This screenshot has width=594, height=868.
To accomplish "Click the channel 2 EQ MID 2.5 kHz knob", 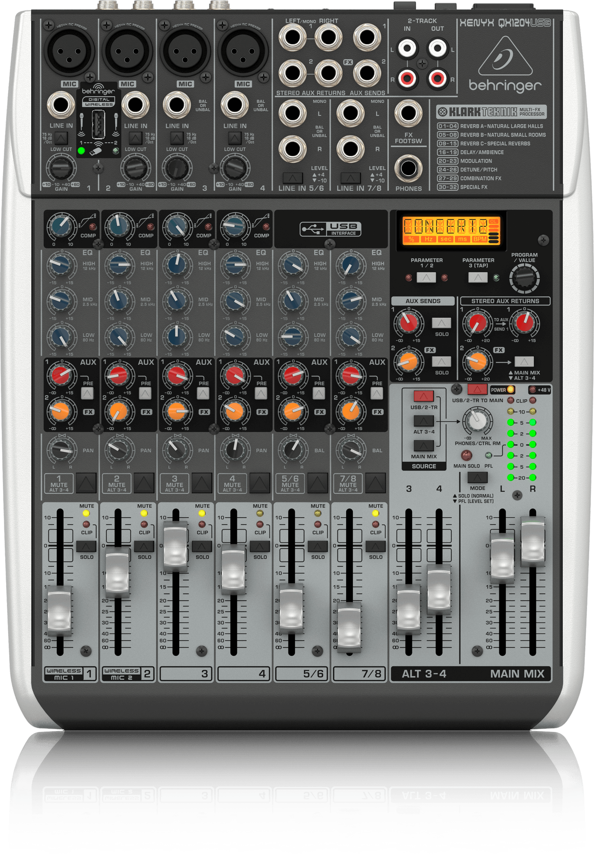I will pyautogui.click(x=119, y=300).
